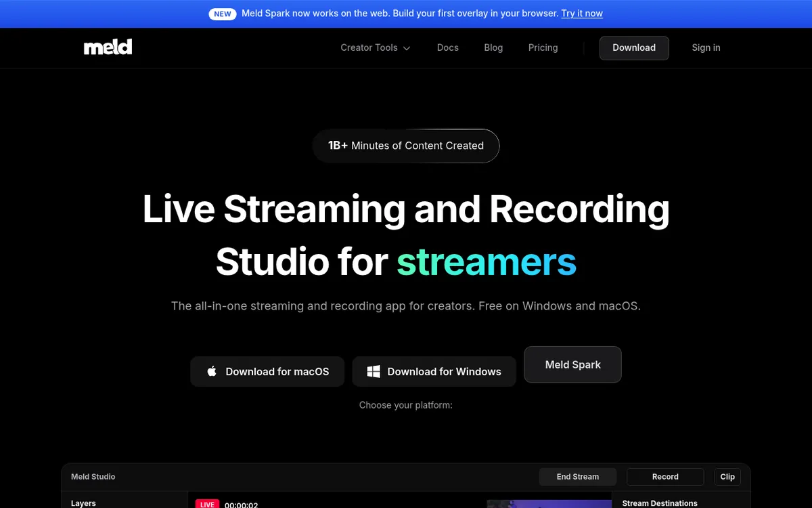Go to Docs page
This screenshot has height=508, width=812.
(448, 47)
